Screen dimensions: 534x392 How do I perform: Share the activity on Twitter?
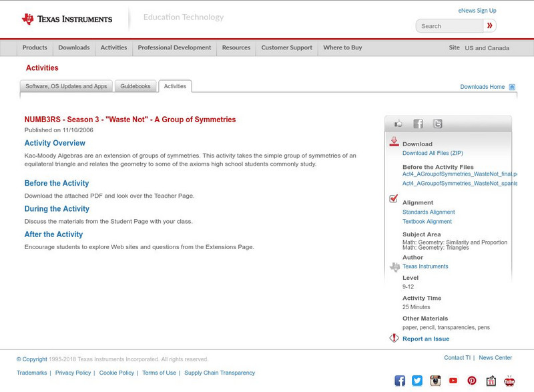[437, 123]
